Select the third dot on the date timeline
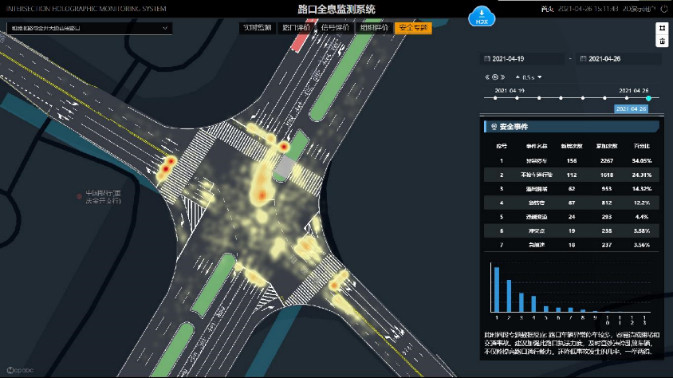The height and width of the screenshot is (378, 673). click(x=539, y=98)
